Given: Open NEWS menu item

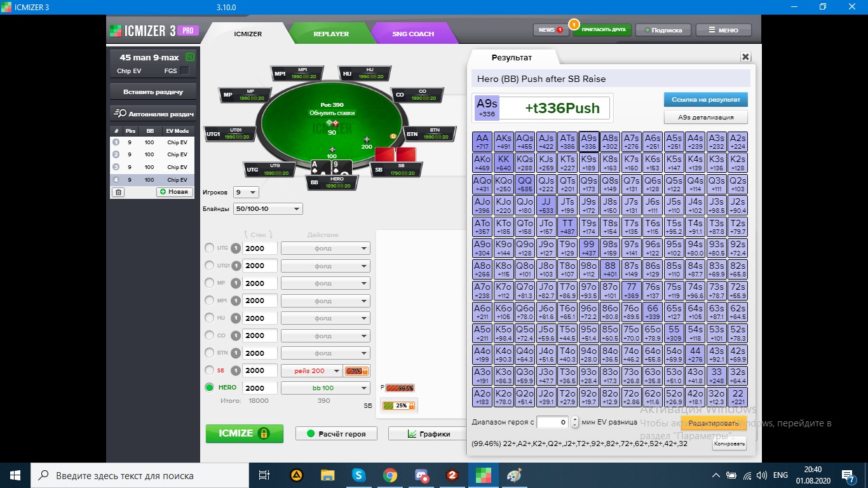Looking at the screenshot, I should 550,30.
